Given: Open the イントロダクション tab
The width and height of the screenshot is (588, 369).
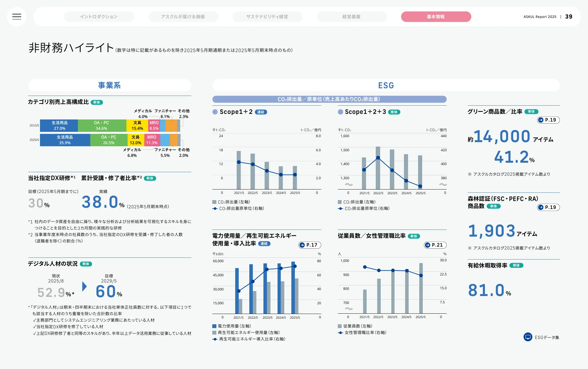Looking at the screenshot, I should (99, 17).
